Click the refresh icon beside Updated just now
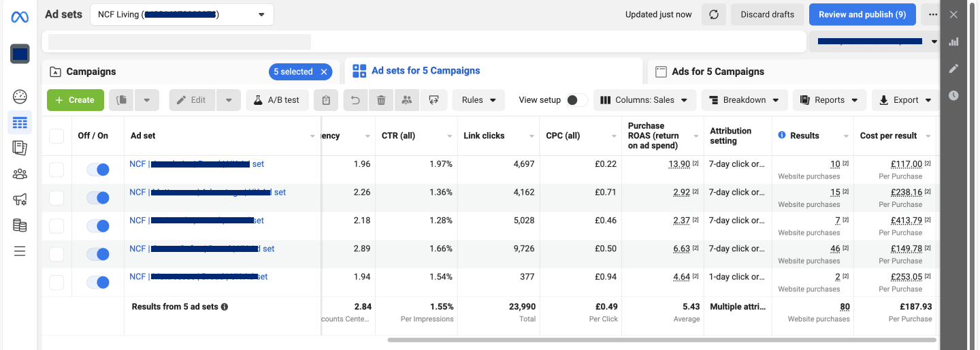This screenshot has width=980, height=350. pos(714,14)
